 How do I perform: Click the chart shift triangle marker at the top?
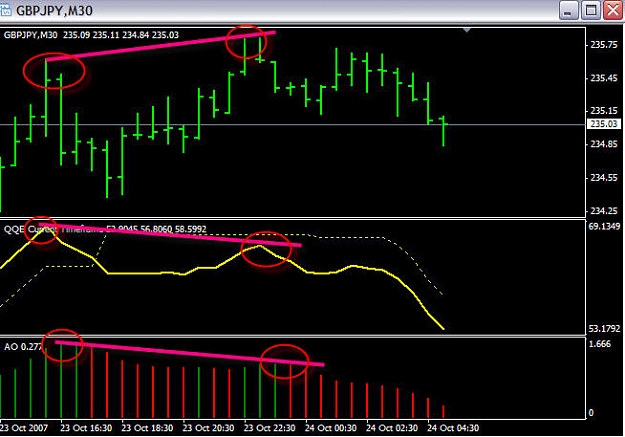(x=467, y=30)
